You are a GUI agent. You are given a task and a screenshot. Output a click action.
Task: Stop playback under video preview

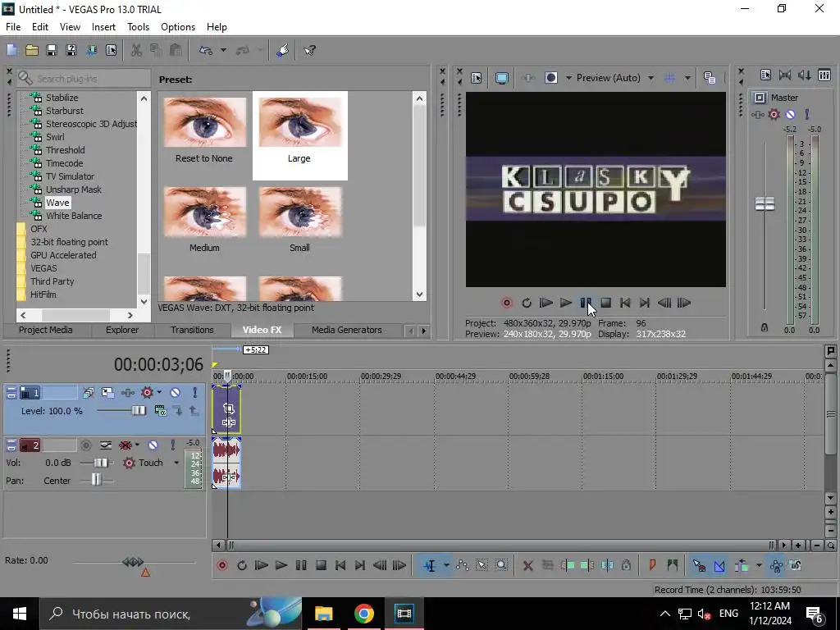pyautogui.click(x=606, y=304)
